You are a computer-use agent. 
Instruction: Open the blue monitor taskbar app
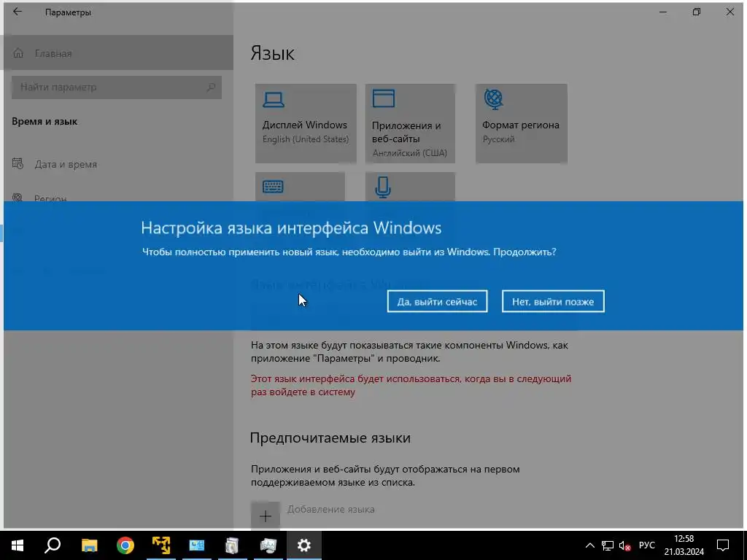click(197, 545)
